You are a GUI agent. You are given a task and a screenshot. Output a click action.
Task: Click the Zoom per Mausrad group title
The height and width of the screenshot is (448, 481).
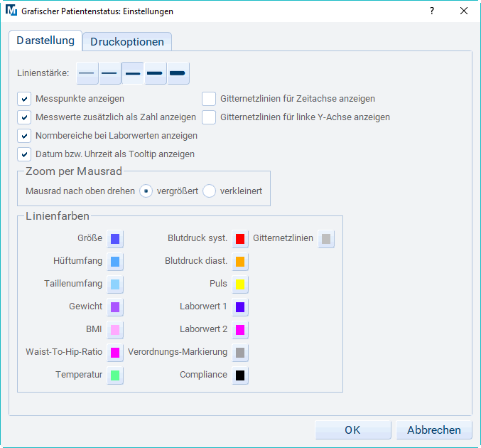pos(74,171)
